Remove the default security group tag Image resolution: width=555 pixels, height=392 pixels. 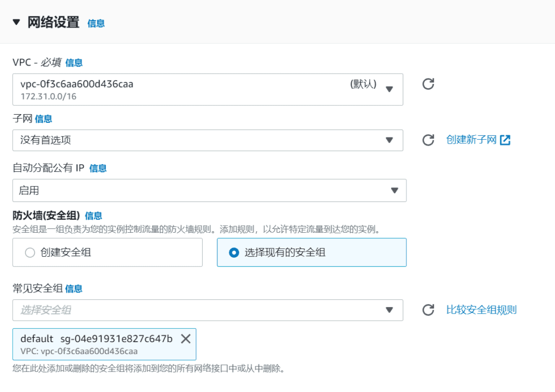(185, 338)
